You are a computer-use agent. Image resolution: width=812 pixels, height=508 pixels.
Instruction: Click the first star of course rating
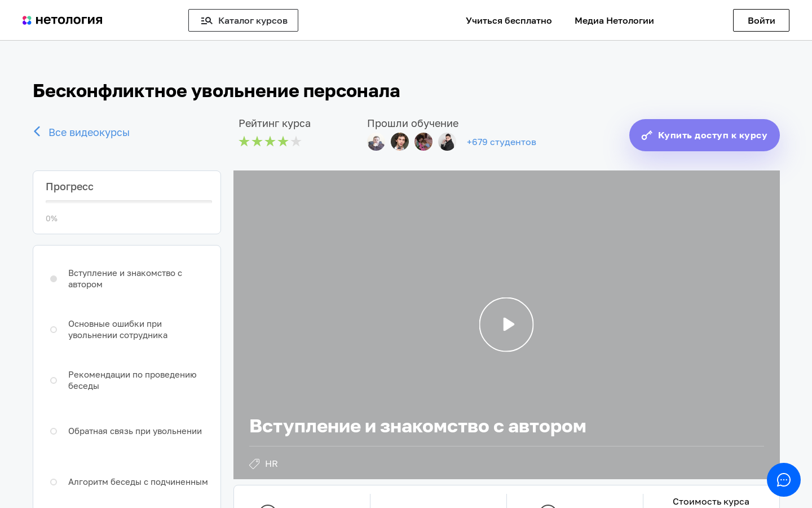tap(244, 142)
